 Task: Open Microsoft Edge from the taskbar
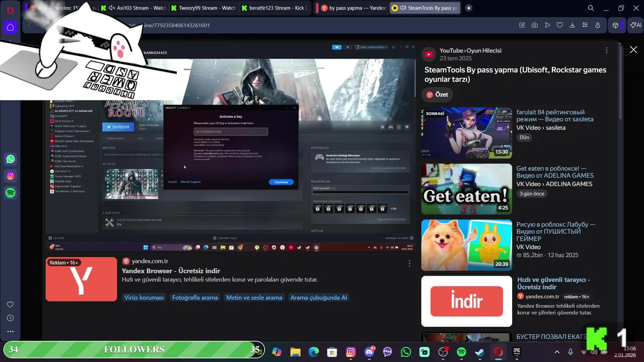click(313, 352)
